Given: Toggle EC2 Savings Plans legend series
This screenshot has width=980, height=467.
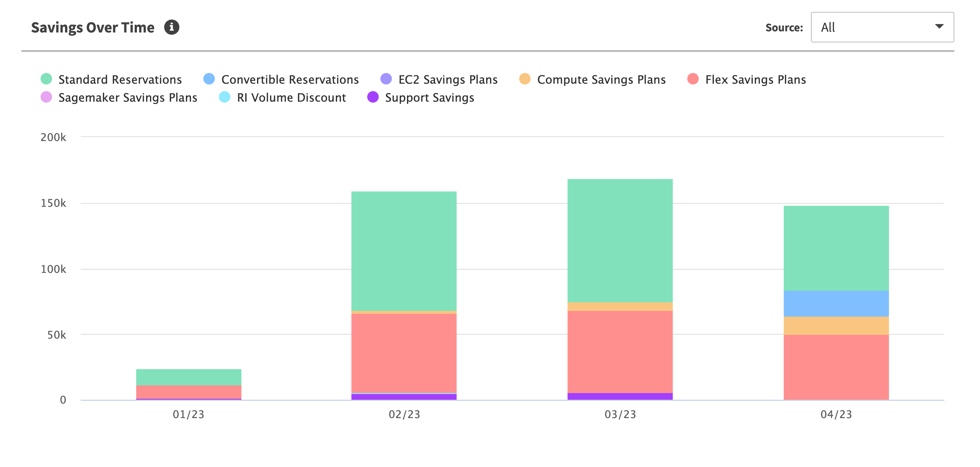Looking at the screenshot, I should tap(448, 79).
